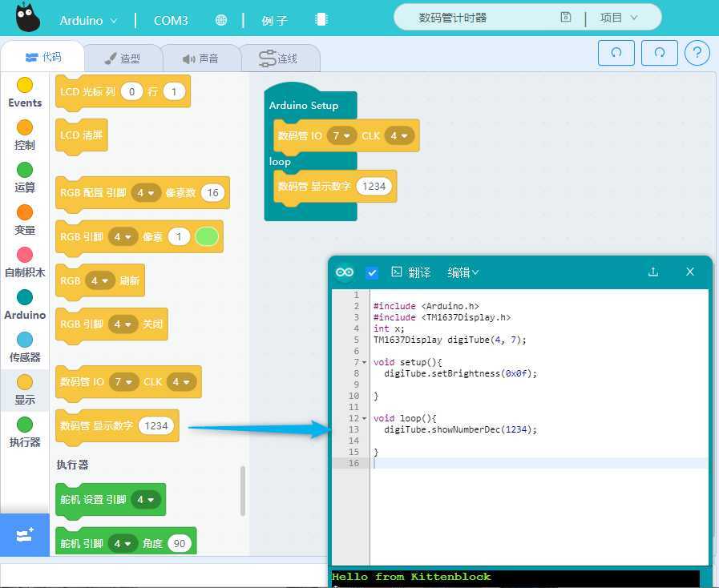719x588 pixels.
Task: Open the Arduino board dropdown
Action: coord(88,21)
